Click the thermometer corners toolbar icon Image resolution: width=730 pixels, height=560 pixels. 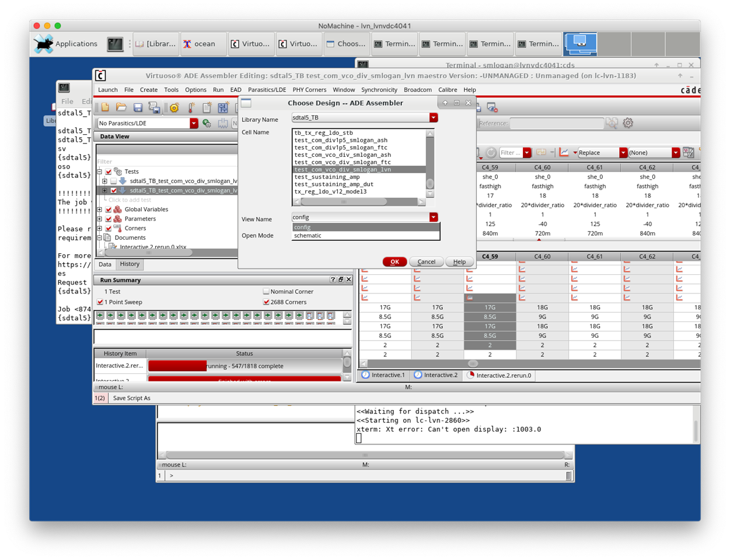pos(191,108)
